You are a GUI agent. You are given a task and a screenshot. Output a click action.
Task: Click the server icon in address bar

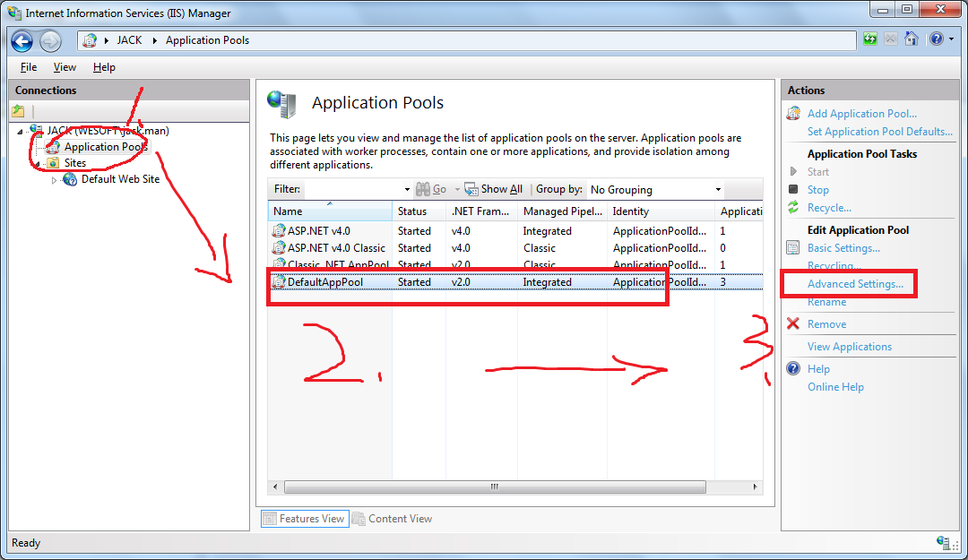coord(91,40)
